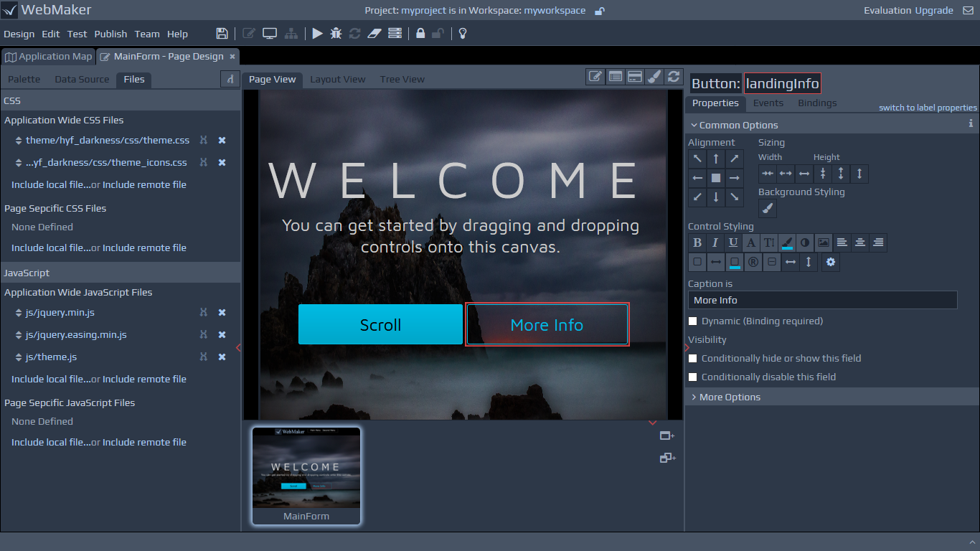Click the Scroll button on canvas
This screenshot has height=551, width=980.
[x=380, y=324]
